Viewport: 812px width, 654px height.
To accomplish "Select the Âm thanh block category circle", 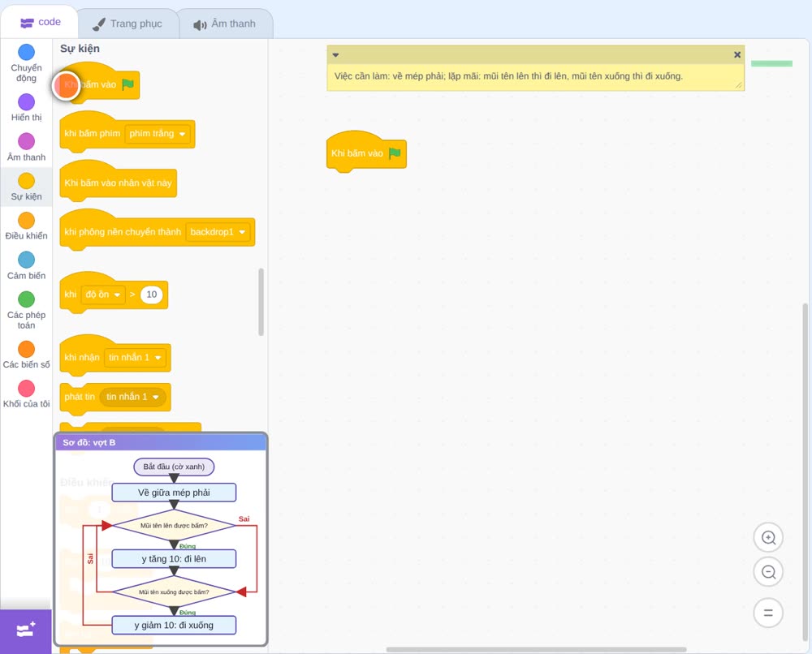I will pyautogui.click(x=27, y=141).
